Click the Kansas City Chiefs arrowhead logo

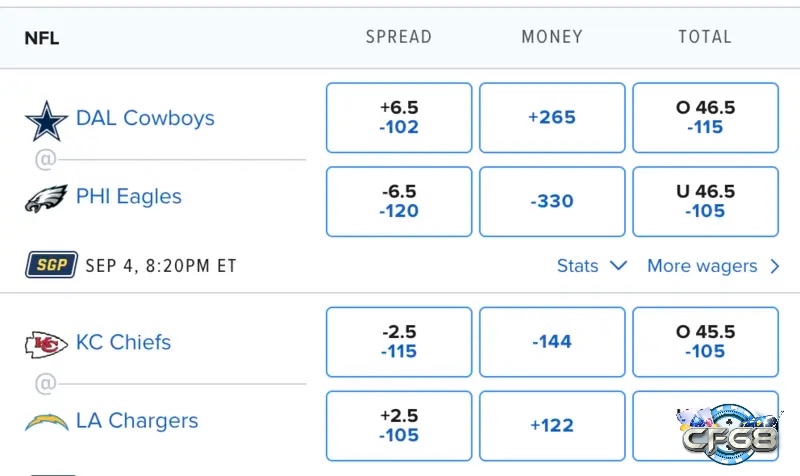click(x=46, y=345)
